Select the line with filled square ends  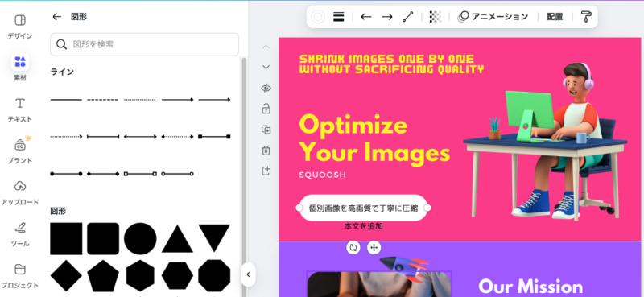(x=214, y=136)
